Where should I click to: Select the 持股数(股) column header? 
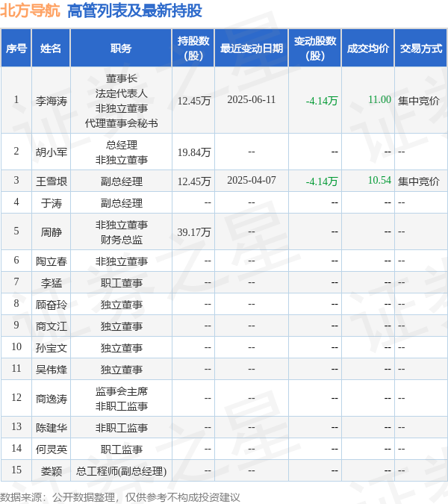(193, 49)
